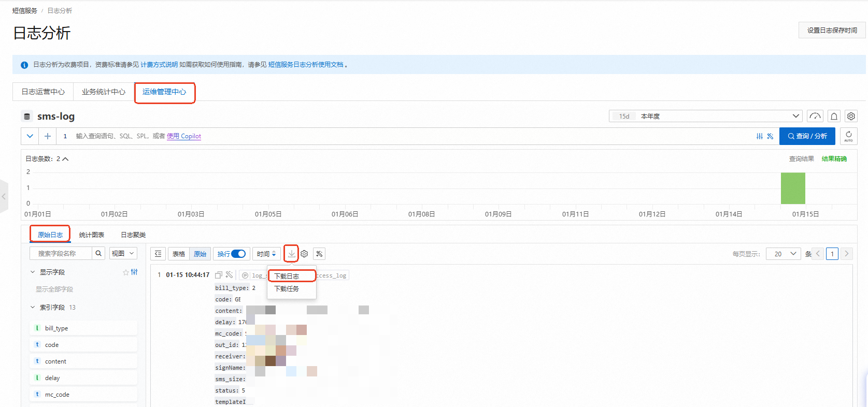Image resolution: width=868 pixels, height=407 pixels.
Task: Click the 'bill_type: 2' log field
Action: [x=235, y=288]
